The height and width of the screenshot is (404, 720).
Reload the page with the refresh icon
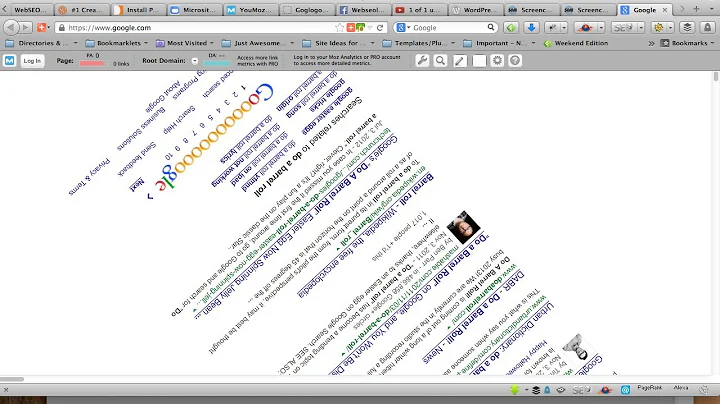(x=380, y=28)
